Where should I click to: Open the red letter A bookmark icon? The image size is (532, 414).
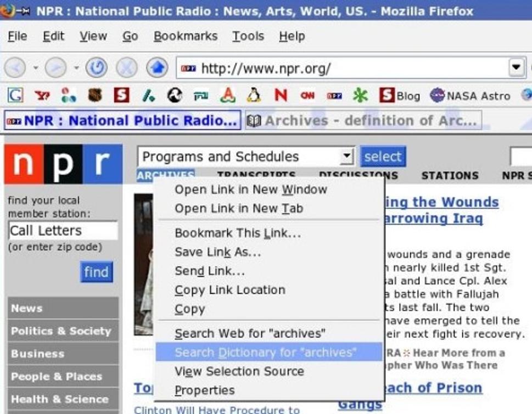[228, 96]
